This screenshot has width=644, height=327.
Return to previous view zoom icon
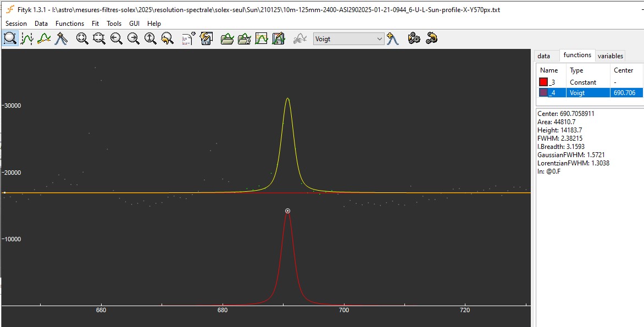click(168, 38)
